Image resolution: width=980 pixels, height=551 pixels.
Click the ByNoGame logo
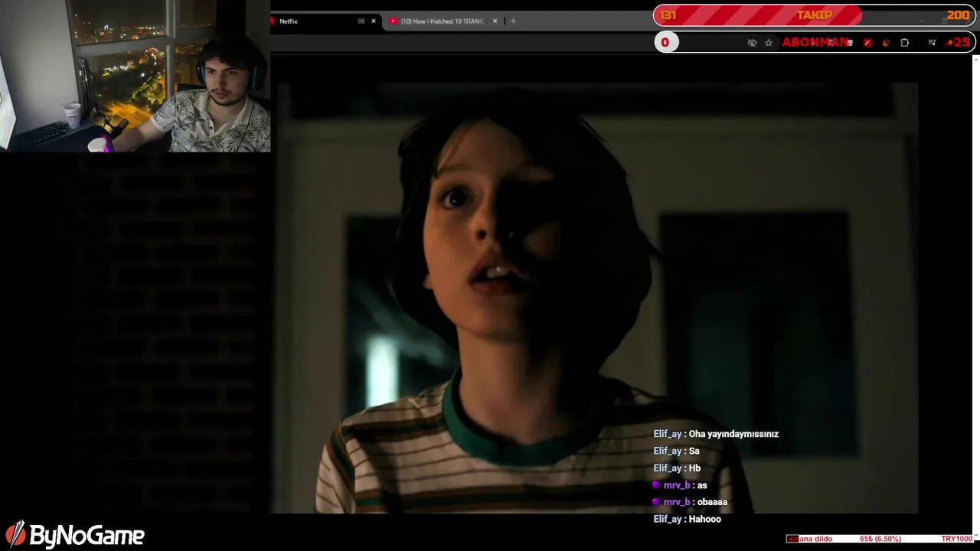75,535
